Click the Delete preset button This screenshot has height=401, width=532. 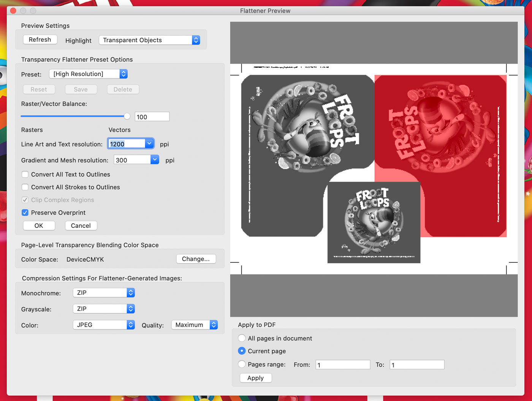click(123, 89)
